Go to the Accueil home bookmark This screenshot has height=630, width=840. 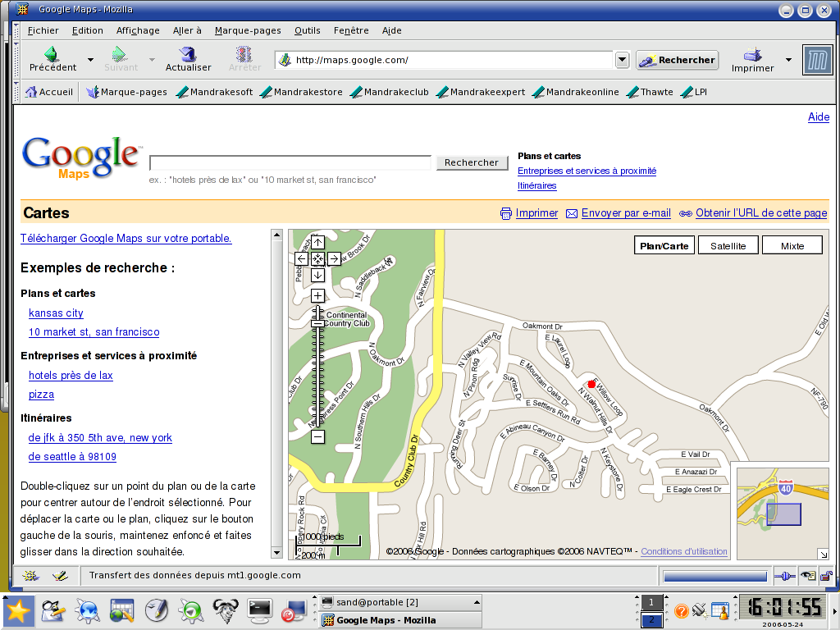48,92
